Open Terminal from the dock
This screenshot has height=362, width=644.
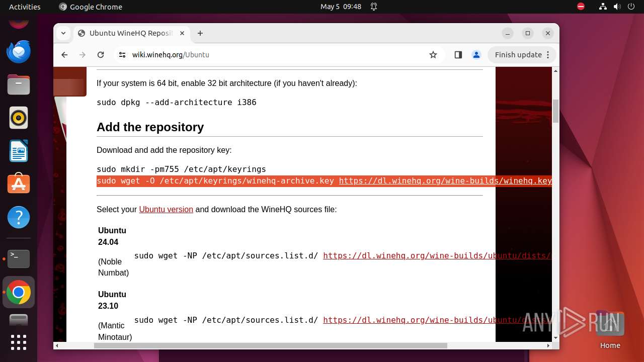pyautogui.click(x=19, y=259)
